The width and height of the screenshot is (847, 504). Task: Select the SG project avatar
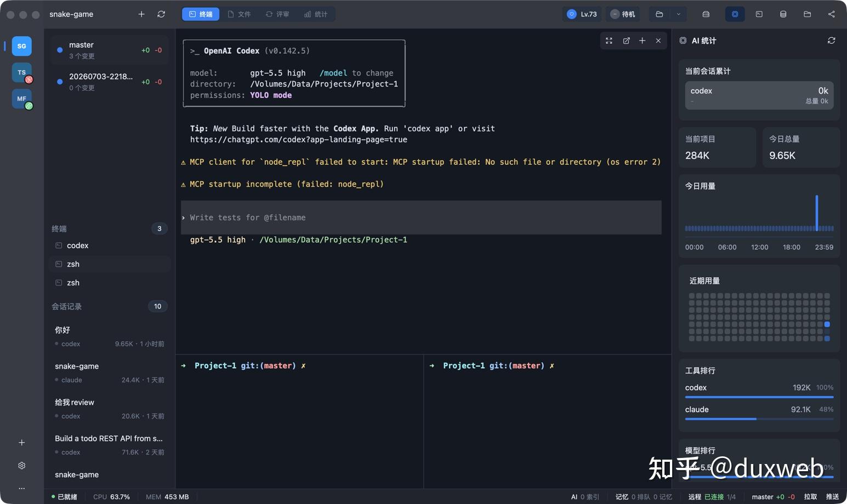[x=22, y=46]
